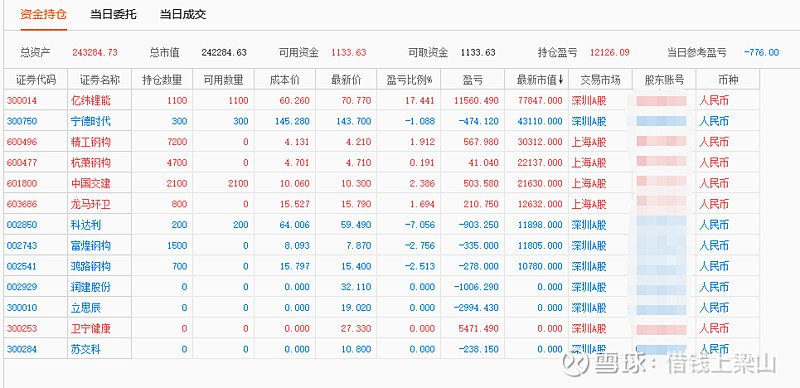Sort by 盈亏比例% column header
The height and width of the screenshot is (388, 800).
(409, 80)
